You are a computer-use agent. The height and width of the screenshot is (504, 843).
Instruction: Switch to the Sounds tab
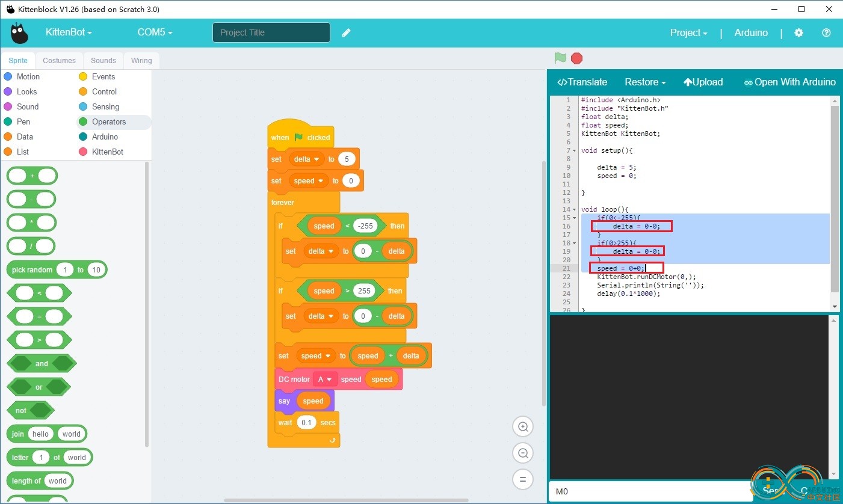[x=103, y=60]
